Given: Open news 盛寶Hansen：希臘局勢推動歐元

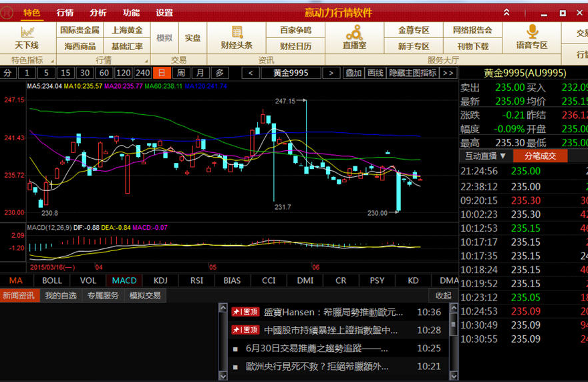Looking at the screenshot, I should click(x=337, y=312).
